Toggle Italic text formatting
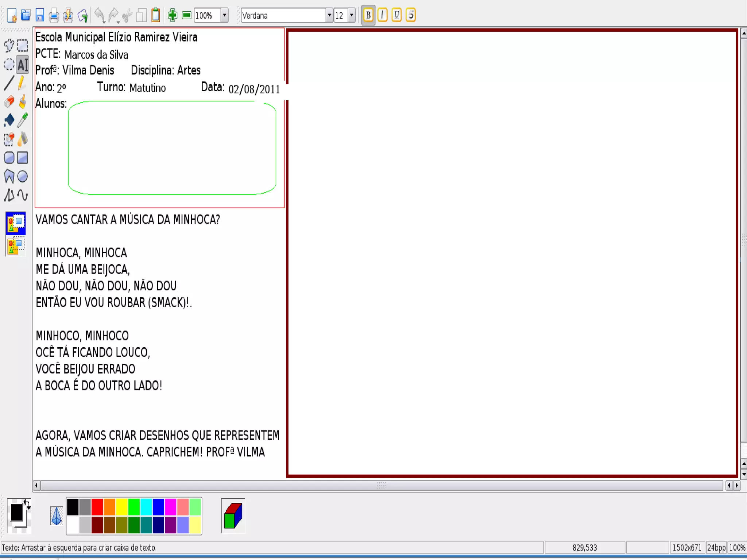747x560 pixels. click(382, 15)
